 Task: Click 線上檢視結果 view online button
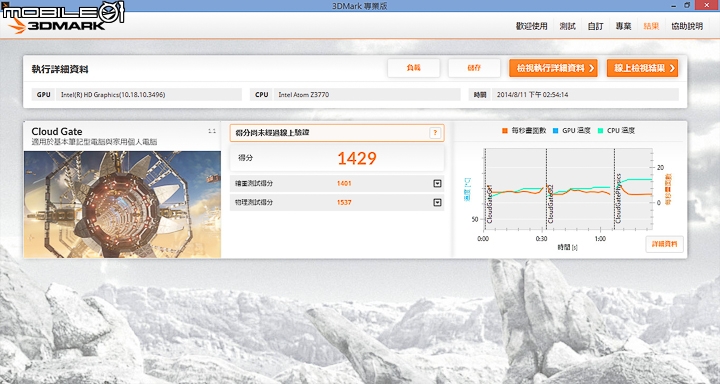tap(642, 68)
